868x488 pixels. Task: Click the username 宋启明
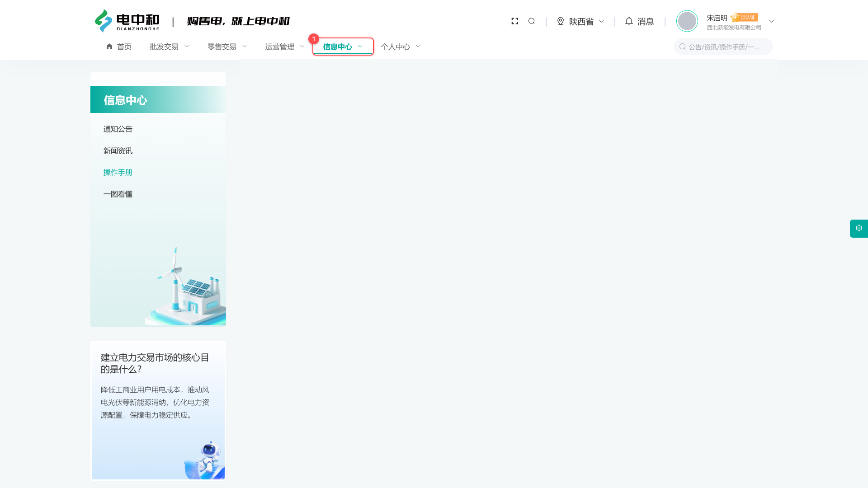pos(717,18)
